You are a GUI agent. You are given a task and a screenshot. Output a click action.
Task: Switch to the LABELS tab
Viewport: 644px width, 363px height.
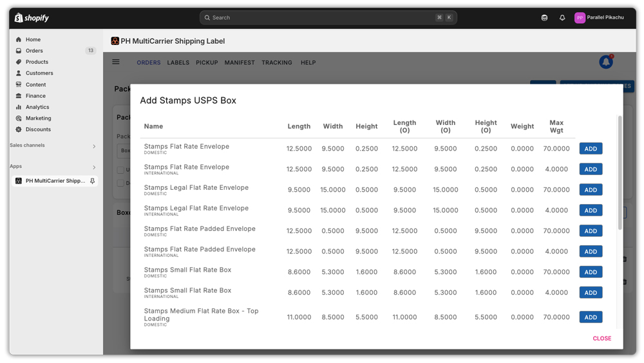pos(178,62)
